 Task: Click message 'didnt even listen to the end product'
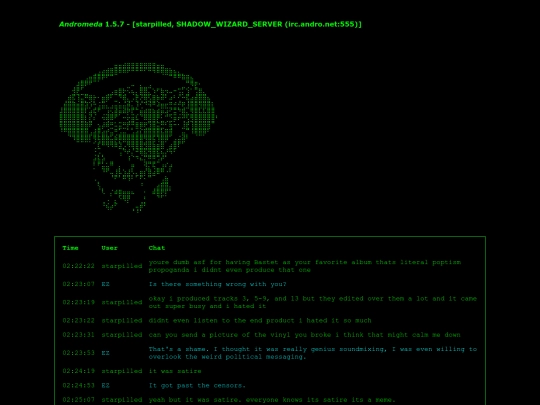[x=260, y=321]
